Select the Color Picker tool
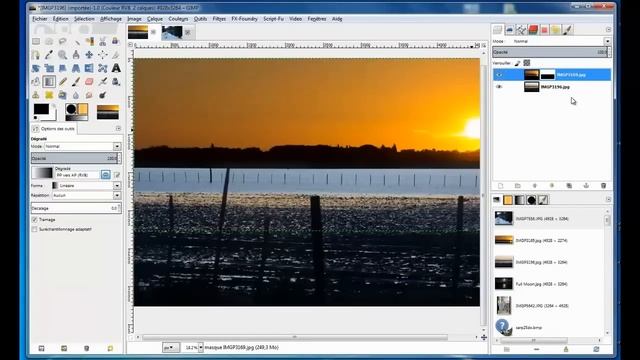Image resolution: width=640 pixels, height=360 pixels. click(x=49, y=55)
